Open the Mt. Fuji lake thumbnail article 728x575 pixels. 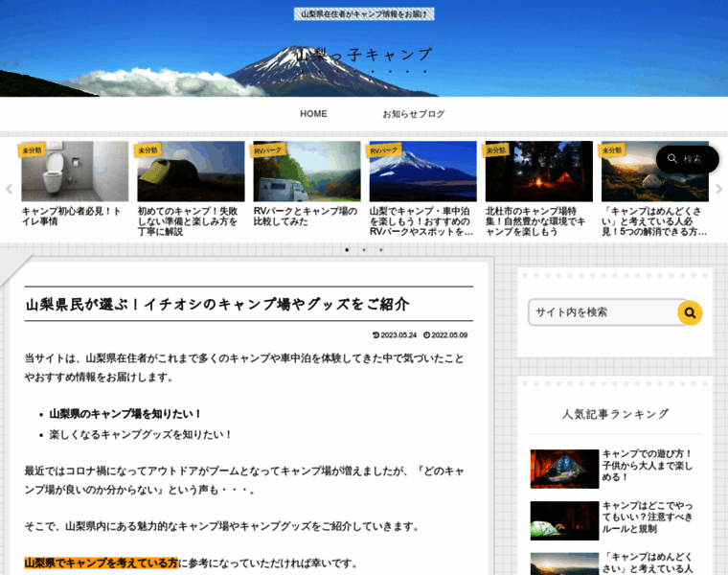click(x=423, y=172)
